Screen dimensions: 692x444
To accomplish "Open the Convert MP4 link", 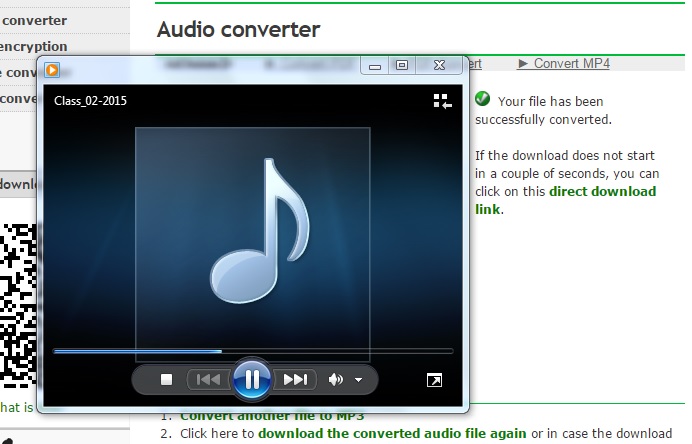I will (564, 64).
